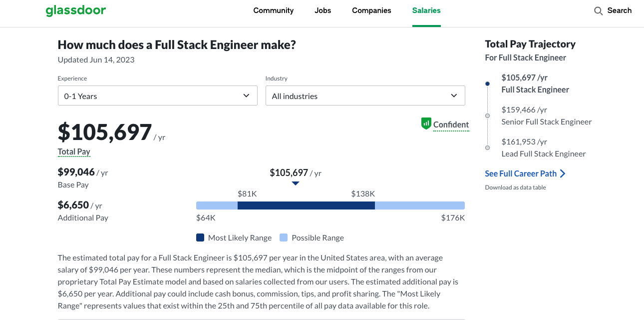Click Download as data table link
The image size is (644, 320).
coord(515,187)
